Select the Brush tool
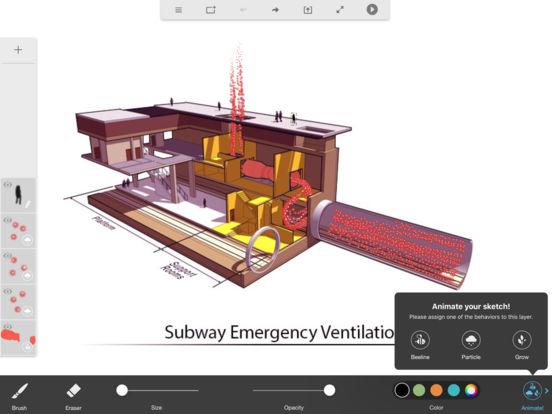This screenshot has height=414, width=552. pos(19,395)
